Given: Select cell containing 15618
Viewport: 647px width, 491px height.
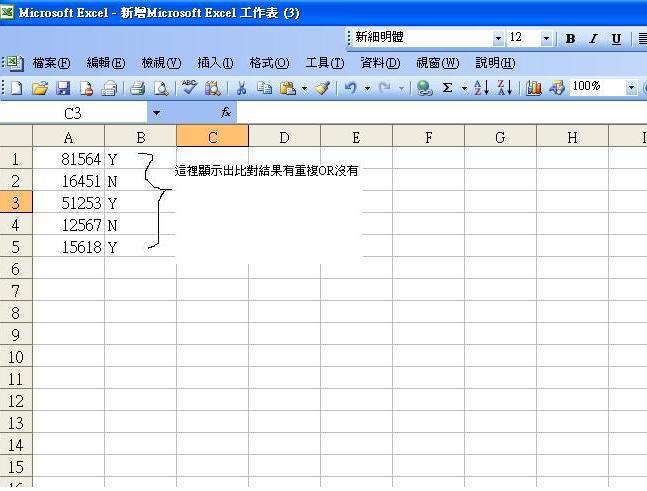Looking at the screenshot, I should pos(68,247).
